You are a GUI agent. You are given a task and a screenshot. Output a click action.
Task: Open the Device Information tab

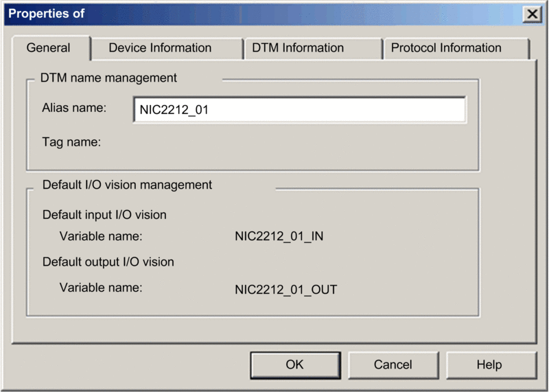point(160,48)
